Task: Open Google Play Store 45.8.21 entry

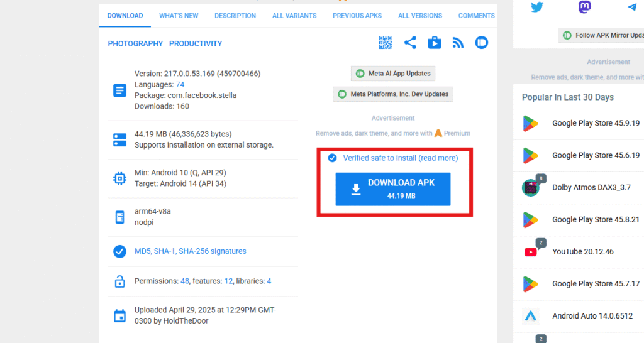Action: (596, 219)
